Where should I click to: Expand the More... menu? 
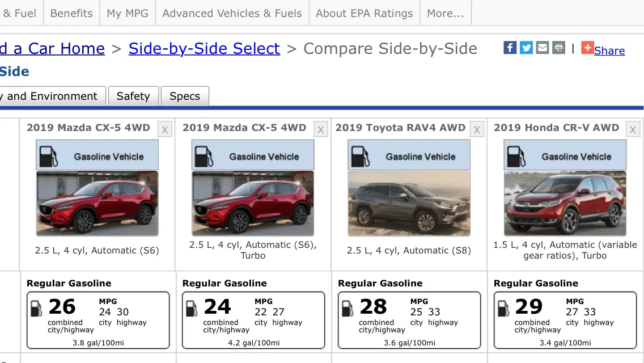(x=445, y=13)
